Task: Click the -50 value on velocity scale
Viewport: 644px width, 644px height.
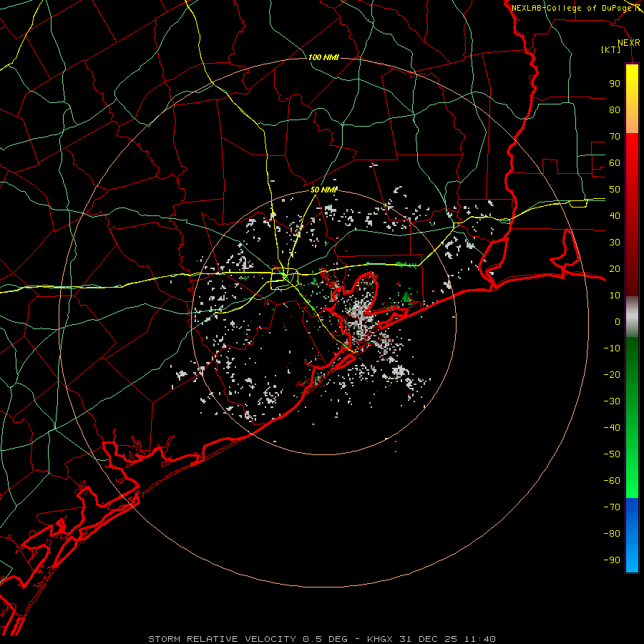Action: pos(612,454)
